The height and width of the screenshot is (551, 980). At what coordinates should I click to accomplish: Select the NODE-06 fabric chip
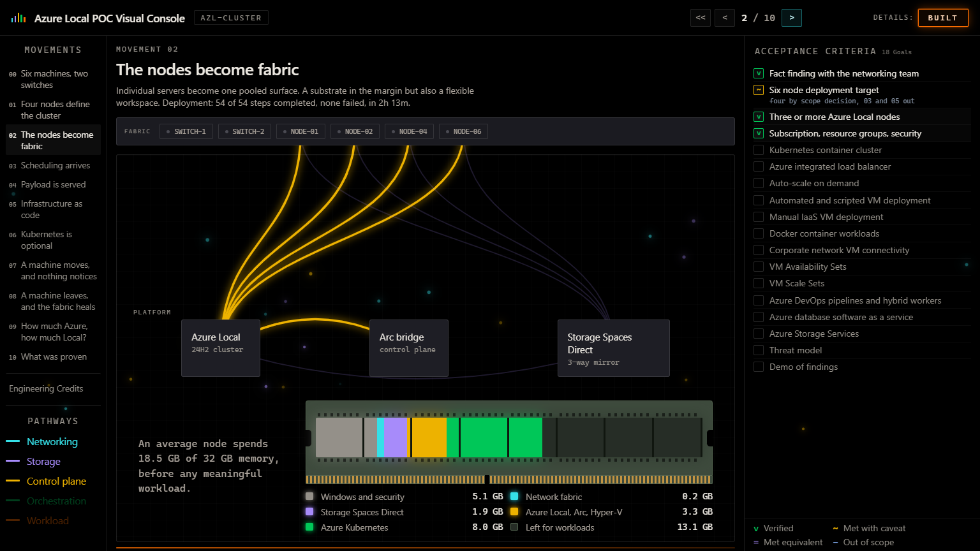[464, 131]
